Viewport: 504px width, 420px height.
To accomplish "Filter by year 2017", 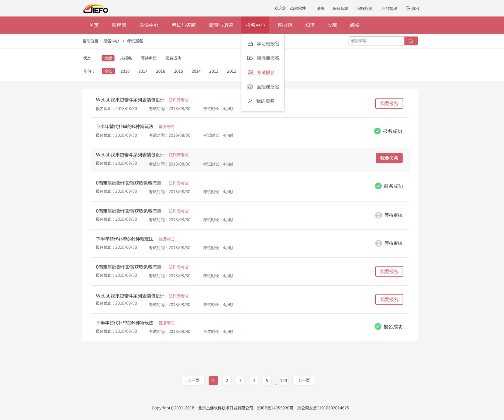I will tap(143, 71).
